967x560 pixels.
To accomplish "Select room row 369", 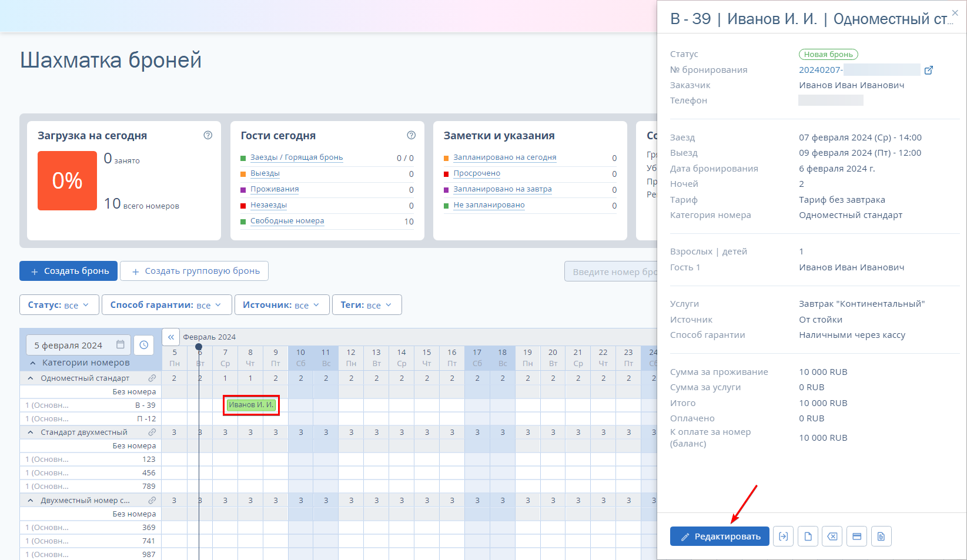I will [91, 528].
